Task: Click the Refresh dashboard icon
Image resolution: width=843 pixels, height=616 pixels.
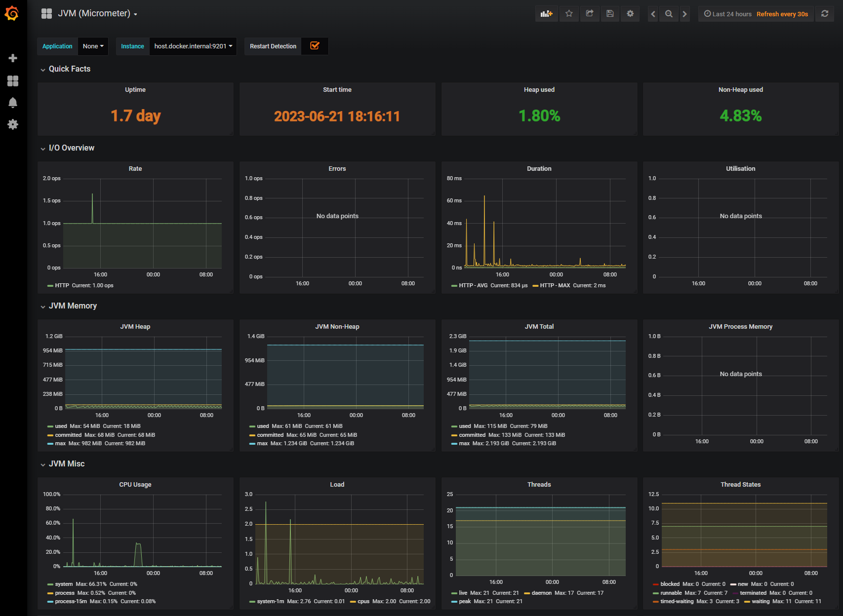Action: [x=825, y=14]
